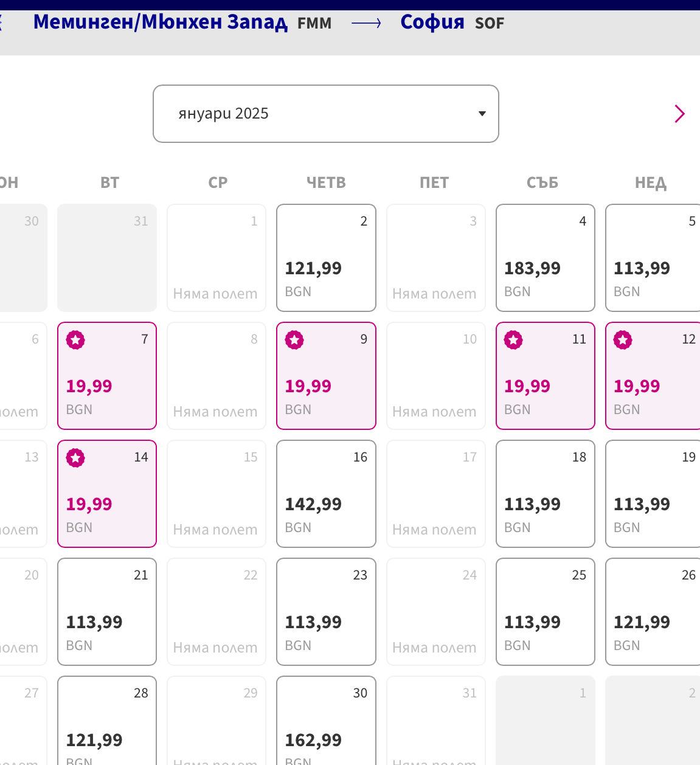Choose January 16 flight priced 142,99 BGN
700x765 pixels.
(x=326, y=494)
